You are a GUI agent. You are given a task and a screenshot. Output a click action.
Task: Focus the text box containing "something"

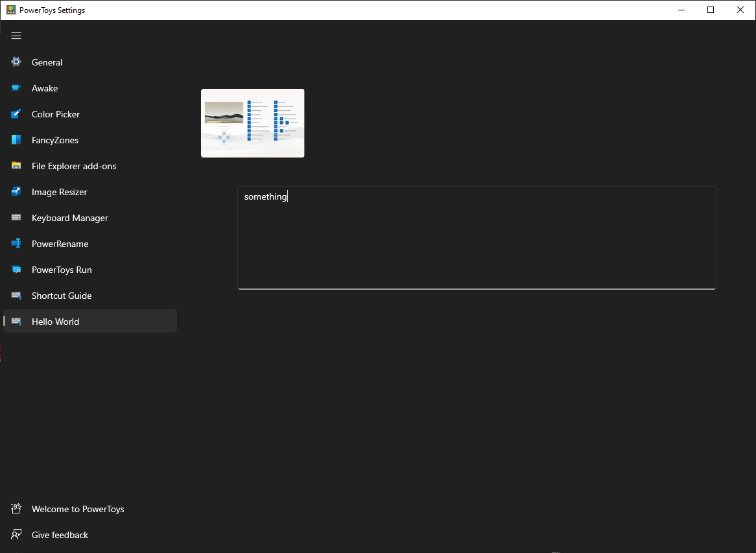pos(477,237)
